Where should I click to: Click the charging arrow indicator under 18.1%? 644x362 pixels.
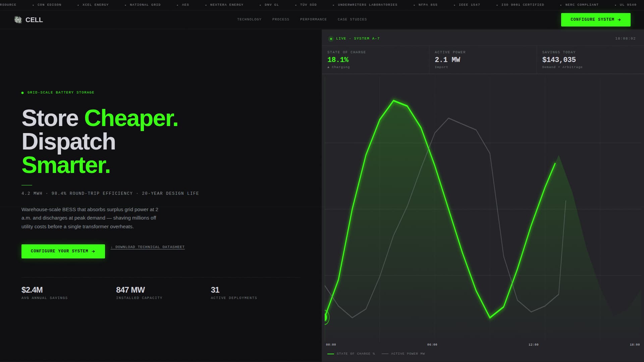(x=328, y=67)
